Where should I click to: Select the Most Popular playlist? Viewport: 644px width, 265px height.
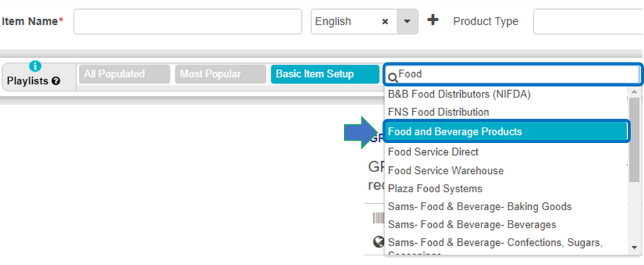210,74
